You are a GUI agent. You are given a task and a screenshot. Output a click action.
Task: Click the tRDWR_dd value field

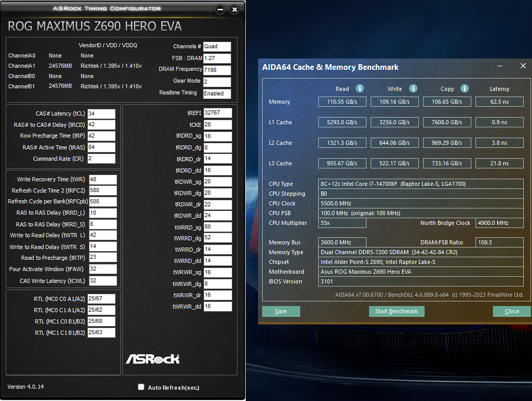217,216
